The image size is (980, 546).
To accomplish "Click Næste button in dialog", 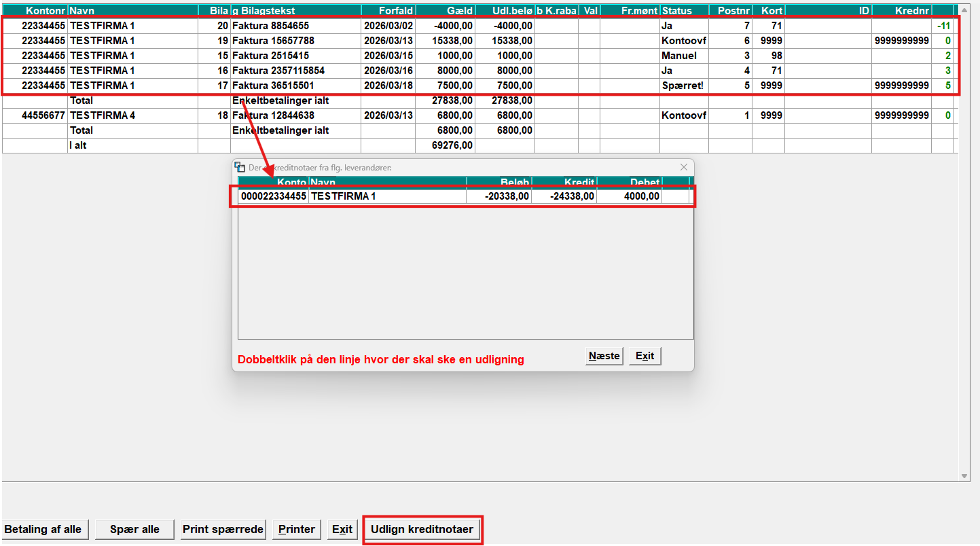I will [x=604, y=356].
